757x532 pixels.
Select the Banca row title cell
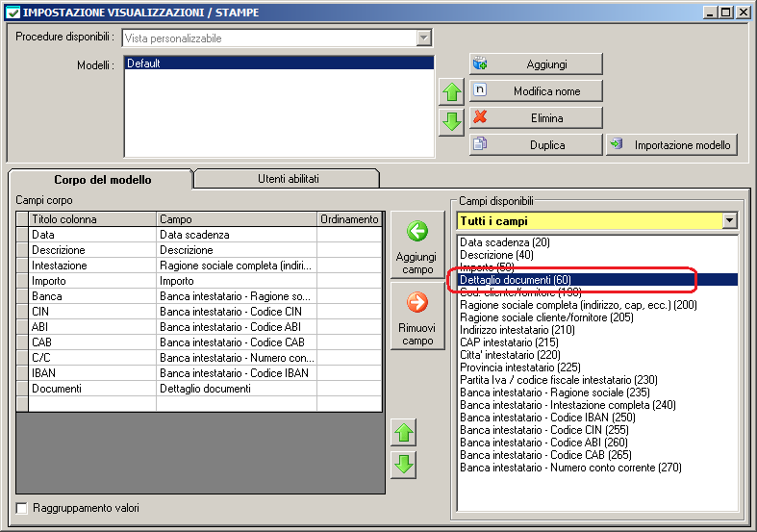coord(92,296)
